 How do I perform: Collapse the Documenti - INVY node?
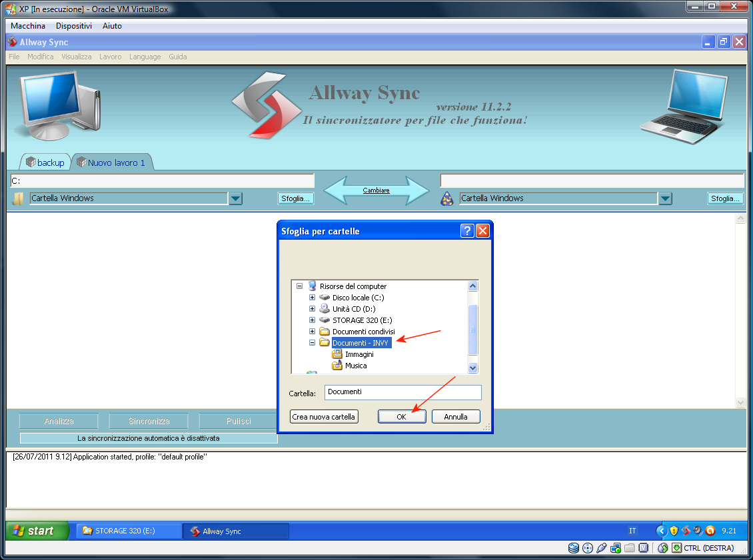pyautogui.click(x=312, y=343)
